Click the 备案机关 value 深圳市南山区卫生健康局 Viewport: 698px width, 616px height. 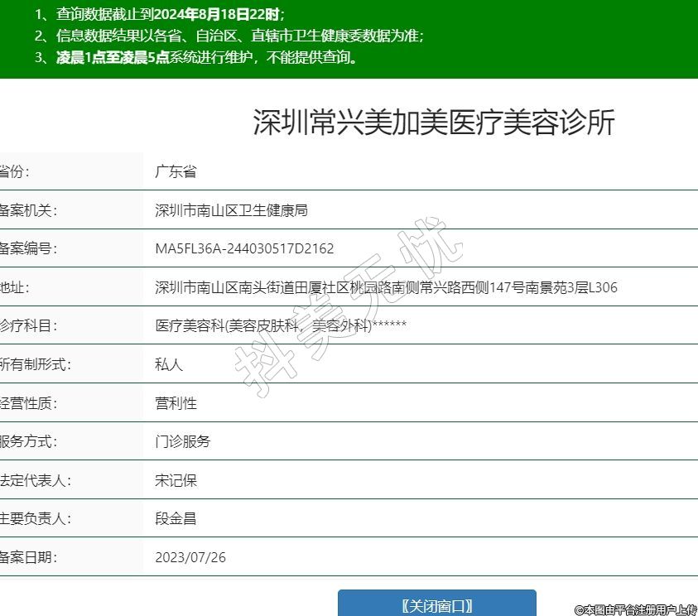[x=231, y=210]
